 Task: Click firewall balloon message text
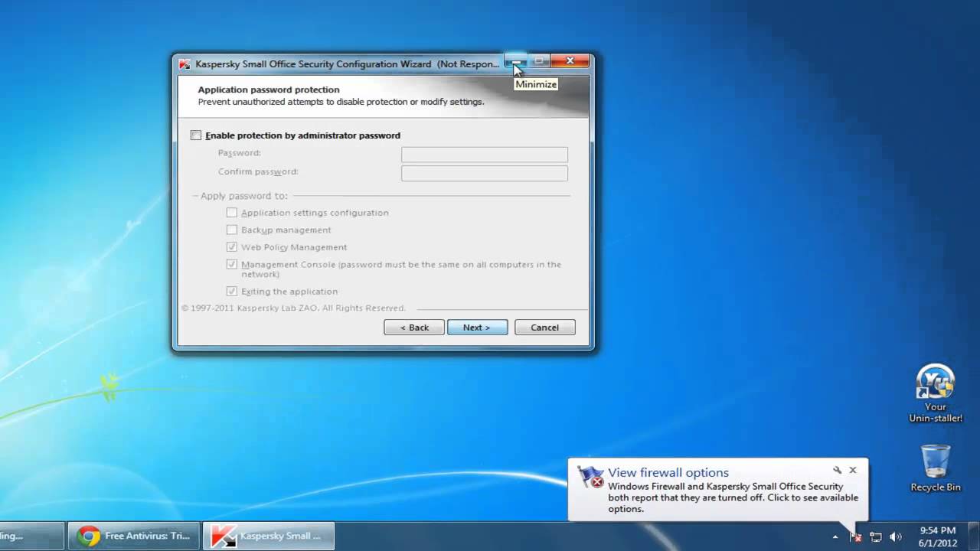point(733,497)
